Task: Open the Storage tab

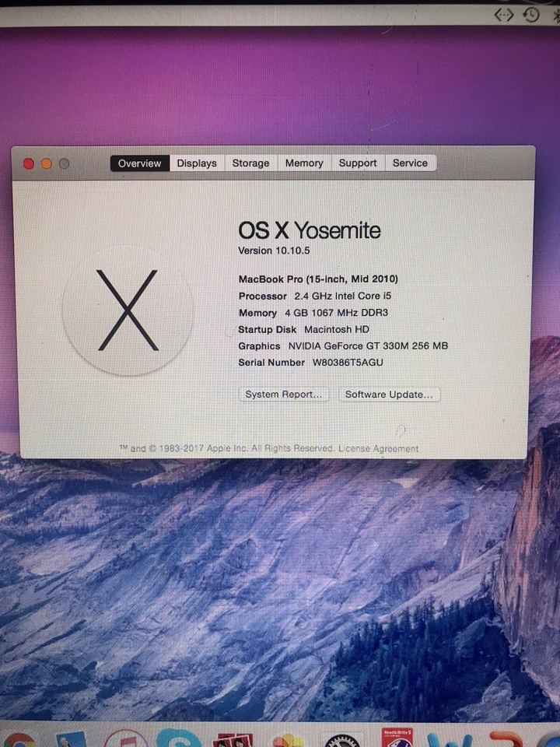Action: tap(250, 163)
